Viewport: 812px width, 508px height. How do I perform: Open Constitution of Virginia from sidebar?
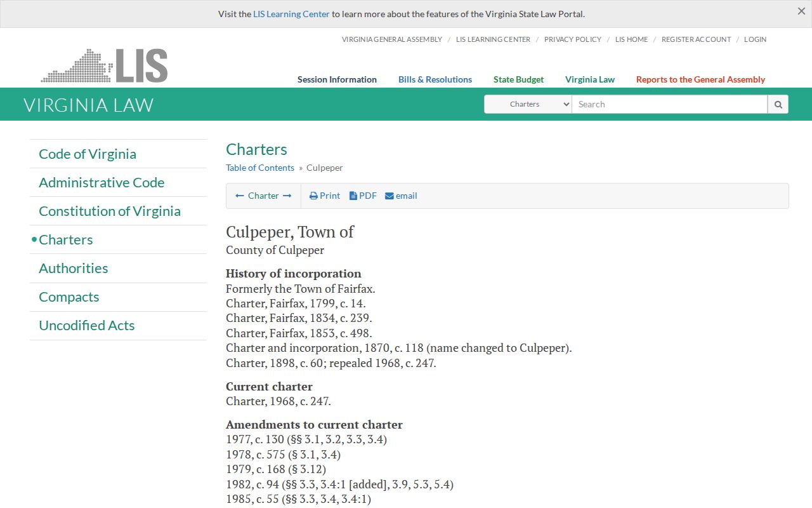click(x=110, y=211)
